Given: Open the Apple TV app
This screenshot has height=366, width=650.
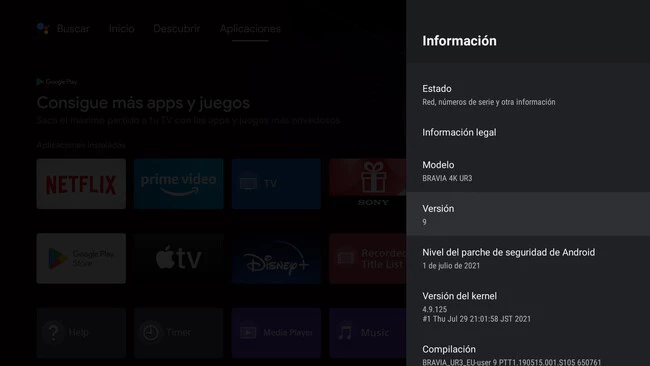Looking at the screenshot, I should point(179,258).
